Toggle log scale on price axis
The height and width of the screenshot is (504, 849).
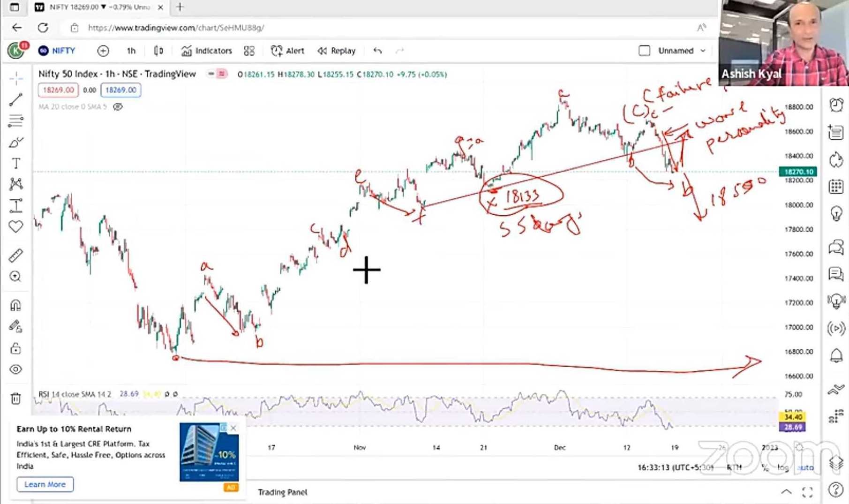point(783,467)
